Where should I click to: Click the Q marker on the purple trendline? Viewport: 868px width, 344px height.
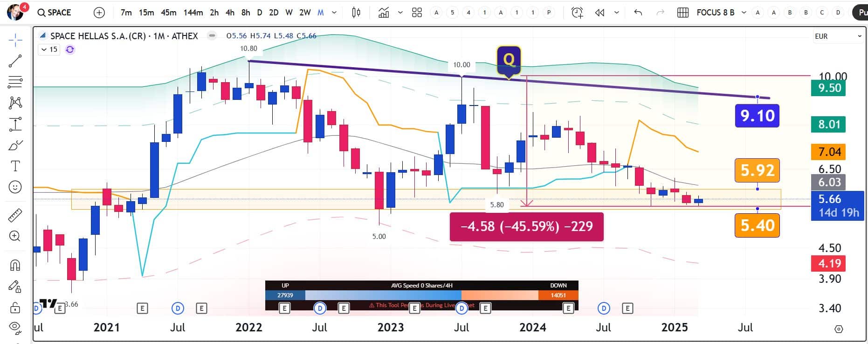click(x=509, y=61)
